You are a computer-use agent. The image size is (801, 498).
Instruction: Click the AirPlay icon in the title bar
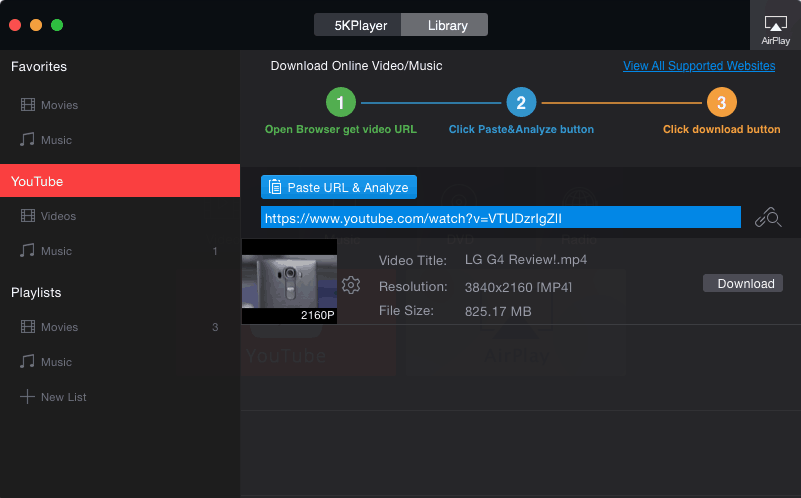(775, 25)
